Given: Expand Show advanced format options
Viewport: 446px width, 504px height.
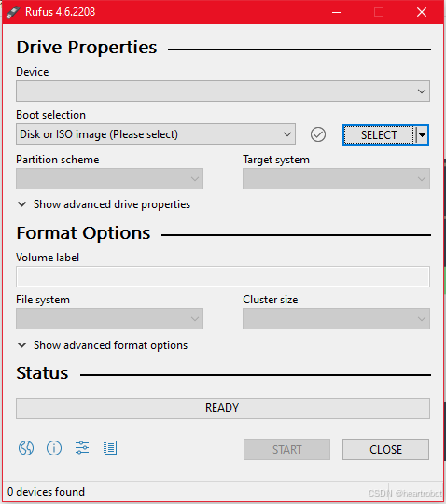Looking at the screenshot, I should tap(103, 345).
